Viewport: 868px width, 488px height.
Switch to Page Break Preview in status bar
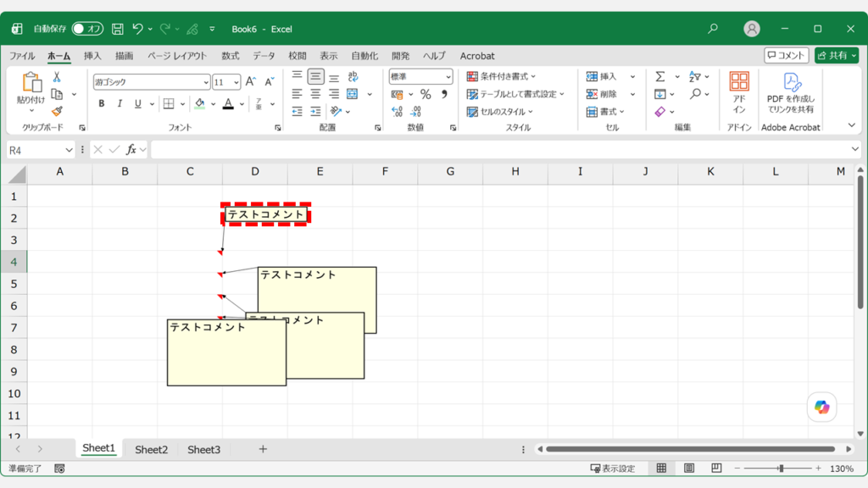716,469
